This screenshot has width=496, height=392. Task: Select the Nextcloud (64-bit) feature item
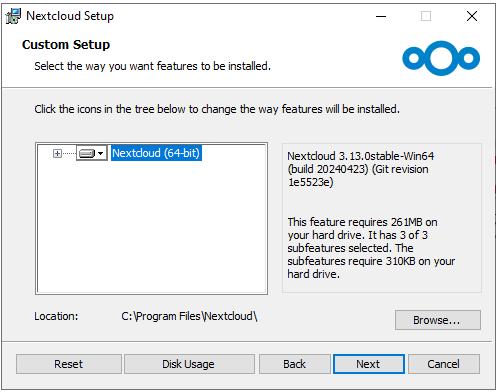point(156,153)
